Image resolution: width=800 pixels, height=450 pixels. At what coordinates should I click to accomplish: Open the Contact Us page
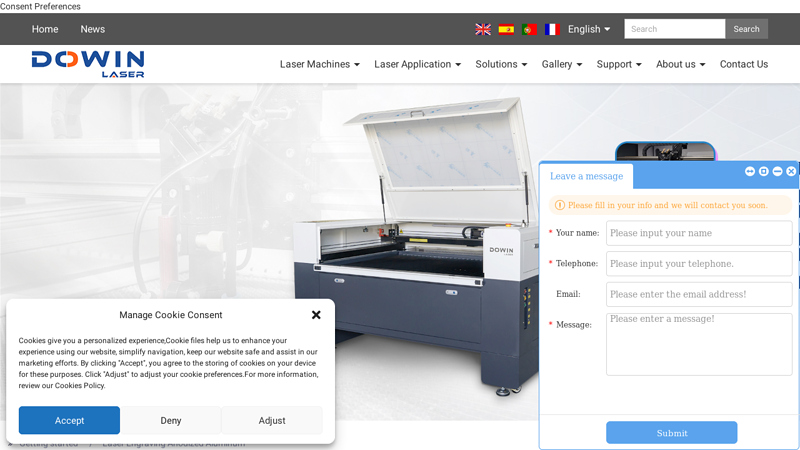(744, 64)
